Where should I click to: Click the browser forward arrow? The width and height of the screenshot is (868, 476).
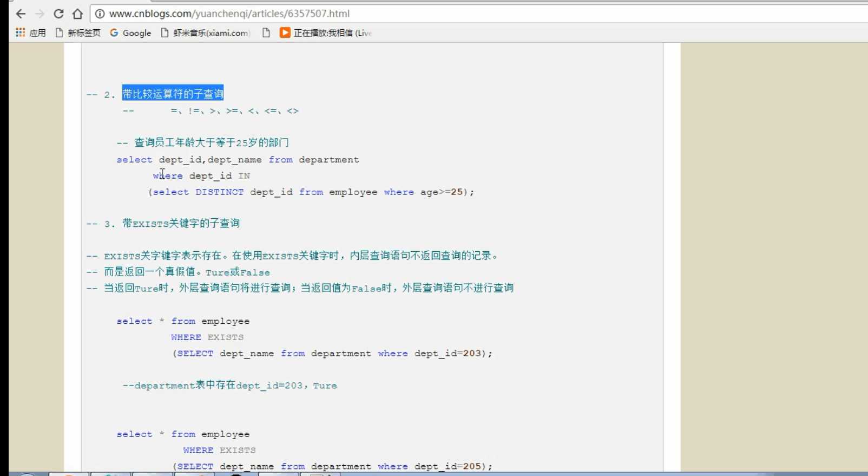click(x=40, y=14)
